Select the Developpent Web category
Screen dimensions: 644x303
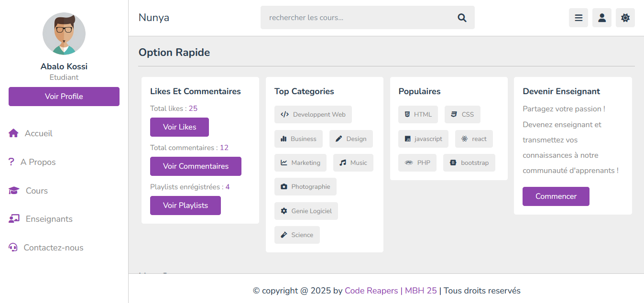313,115
